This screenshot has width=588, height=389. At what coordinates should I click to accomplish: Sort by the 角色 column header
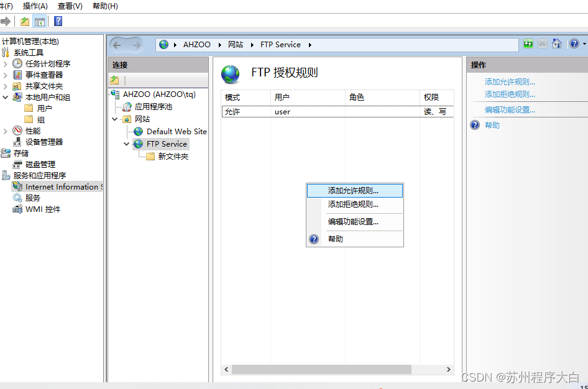click(x=382, y=98)
